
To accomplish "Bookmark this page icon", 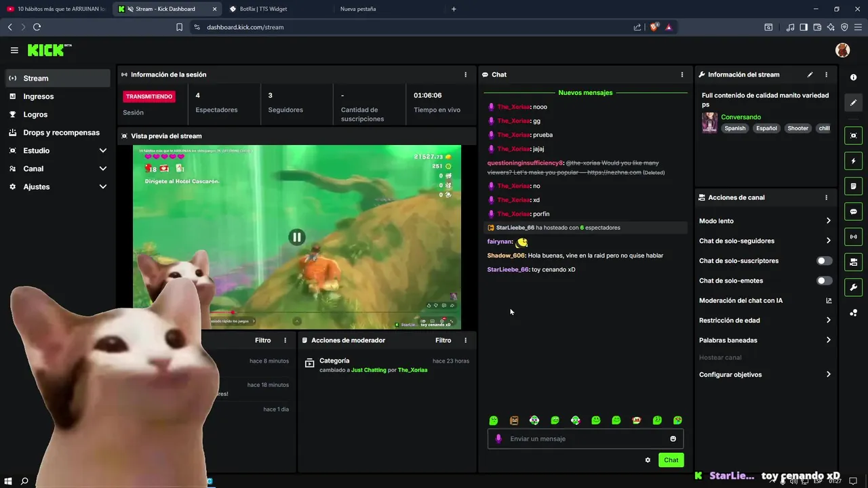I will [x=179, y=27].
